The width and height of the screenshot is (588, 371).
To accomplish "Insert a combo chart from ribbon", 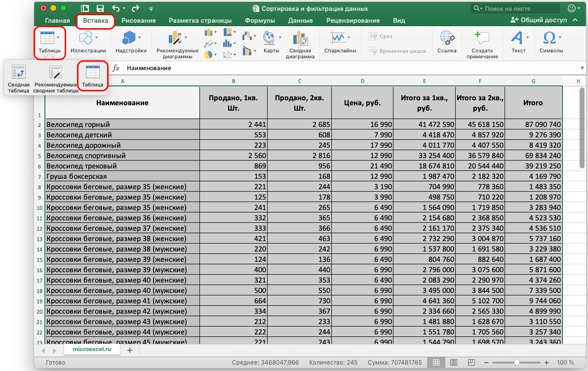I will (247, 50).
